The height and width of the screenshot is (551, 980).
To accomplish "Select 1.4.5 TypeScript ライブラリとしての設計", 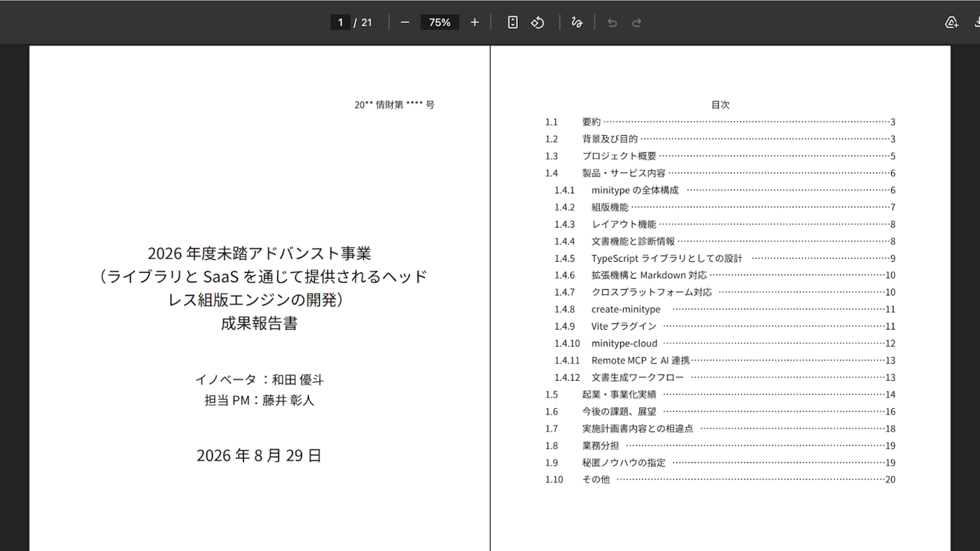I will pyautogui.click(x=725, y=258).
